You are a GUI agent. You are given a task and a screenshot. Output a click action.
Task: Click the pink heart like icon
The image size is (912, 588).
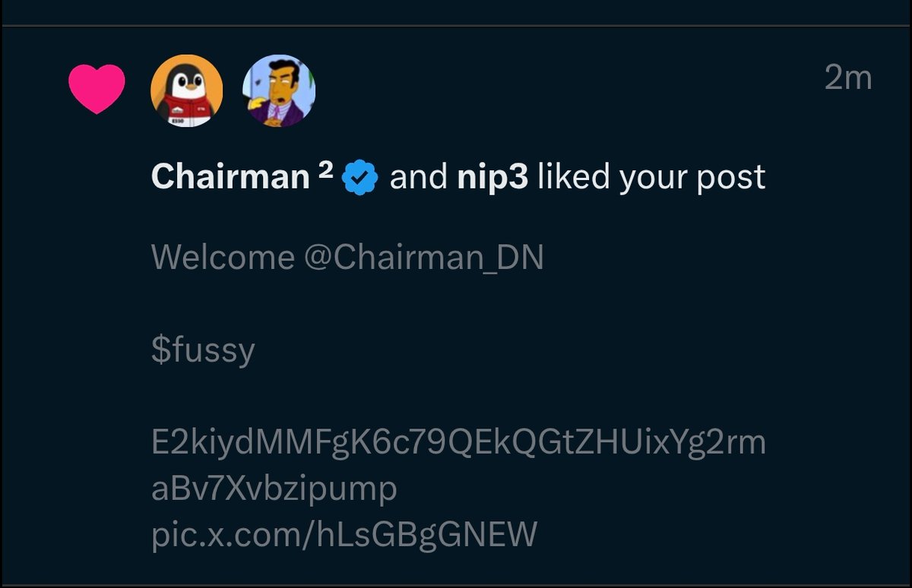(97, 88)
